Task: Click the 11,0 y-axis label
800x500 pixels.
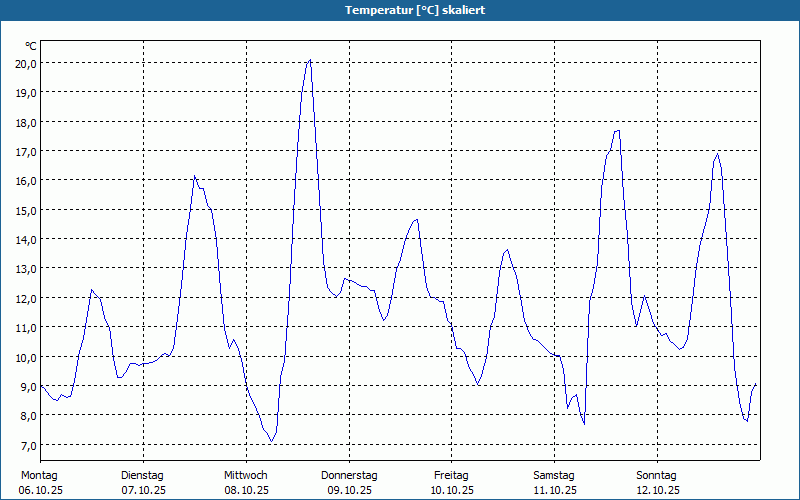Action: pyautogui.click(x=26, y=328)
